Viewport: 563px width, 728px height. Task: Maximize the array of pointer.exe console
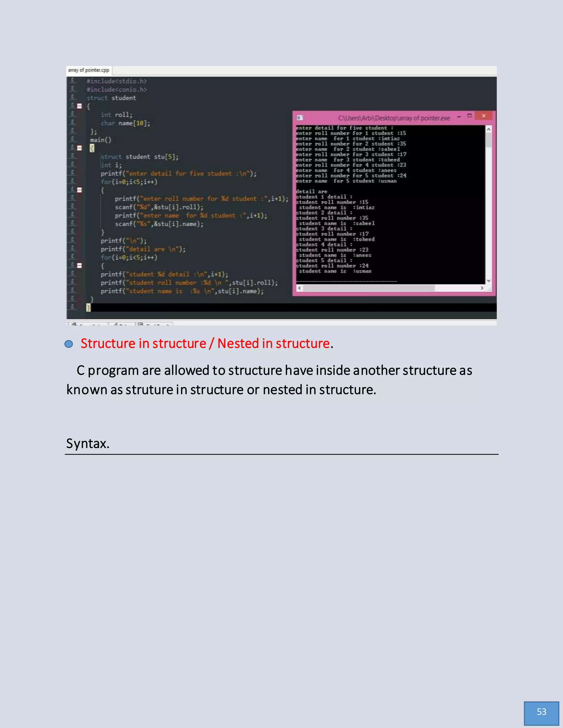[x=470, y=116]
